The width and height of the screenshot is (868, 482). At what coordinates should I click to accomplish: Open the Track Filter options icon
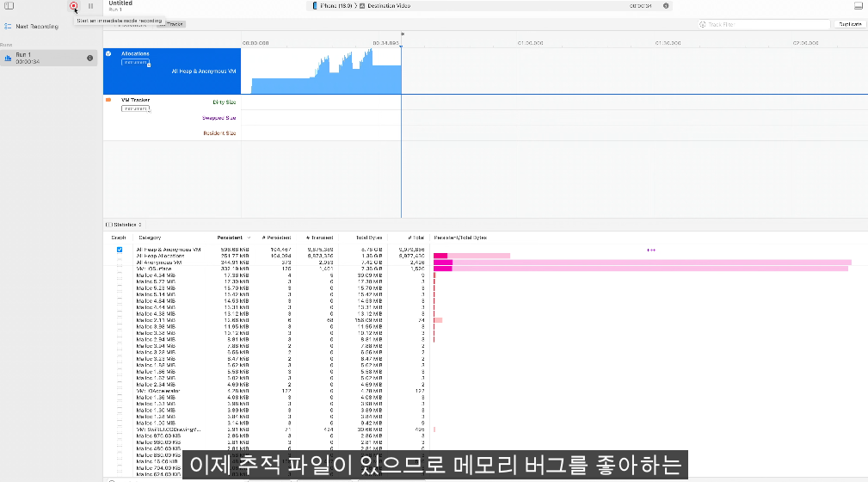(703, 24)
